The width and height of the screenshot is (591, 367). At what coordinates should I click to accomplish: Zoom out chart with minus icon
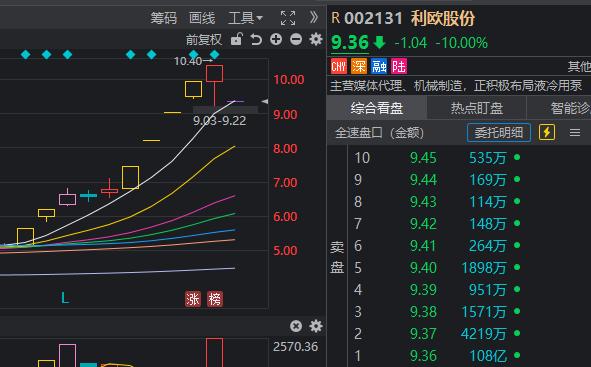296,39
